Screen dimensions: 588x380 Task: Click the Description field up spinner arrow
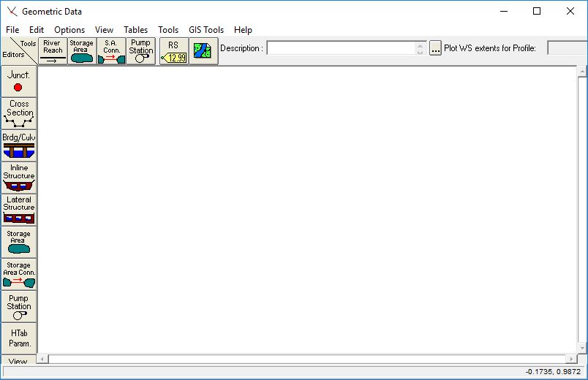point(420,45)
